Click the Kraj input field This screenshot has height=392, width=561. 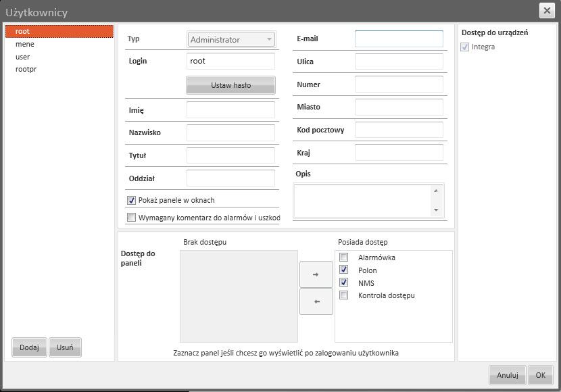399,152
